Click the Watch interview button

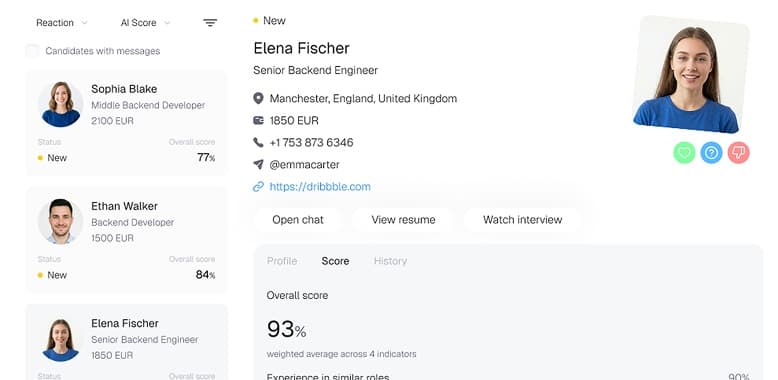coord(522,220)
